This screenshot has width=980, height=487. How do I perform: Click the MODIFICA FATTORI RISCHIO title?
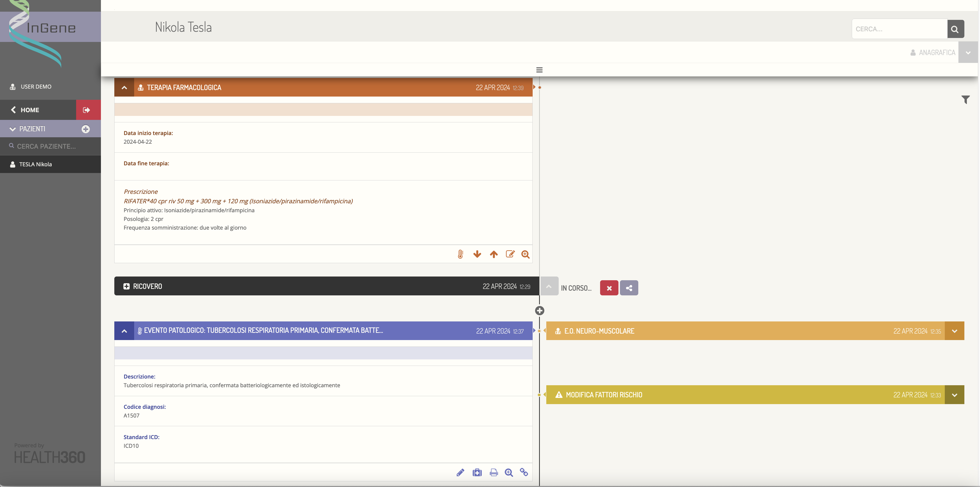(x=604, y=395)
